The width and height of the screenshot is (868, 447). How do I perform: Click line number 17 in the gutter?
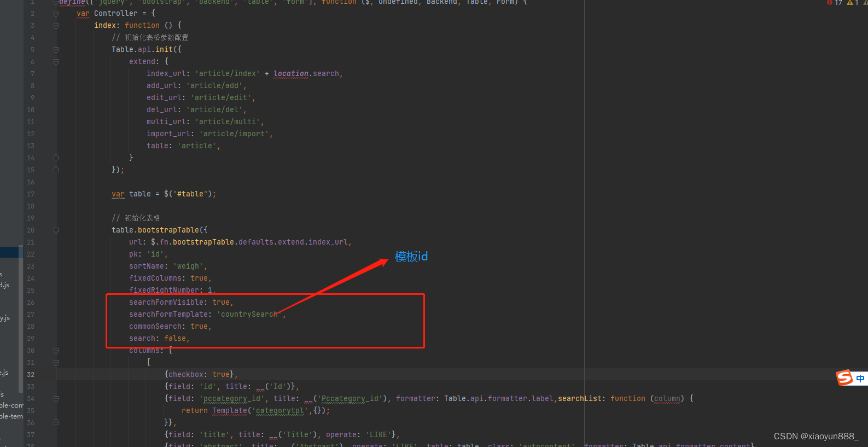[x=31, y=194]
